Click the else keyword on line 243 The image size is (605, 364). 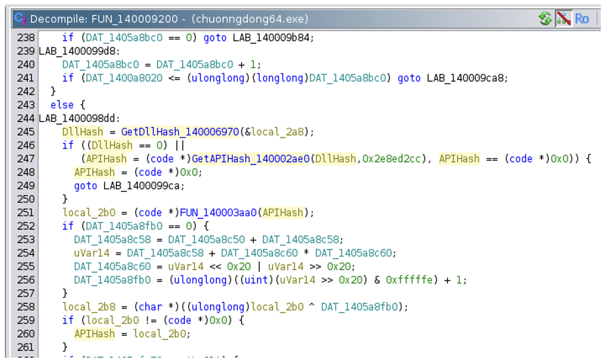[x=62, y=105]
